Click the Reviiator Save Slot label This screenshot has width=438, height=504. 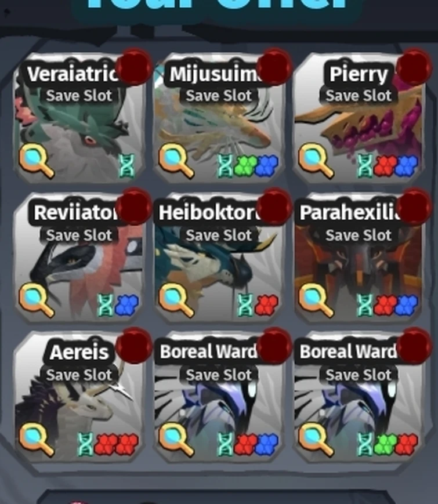coord(79,235)
